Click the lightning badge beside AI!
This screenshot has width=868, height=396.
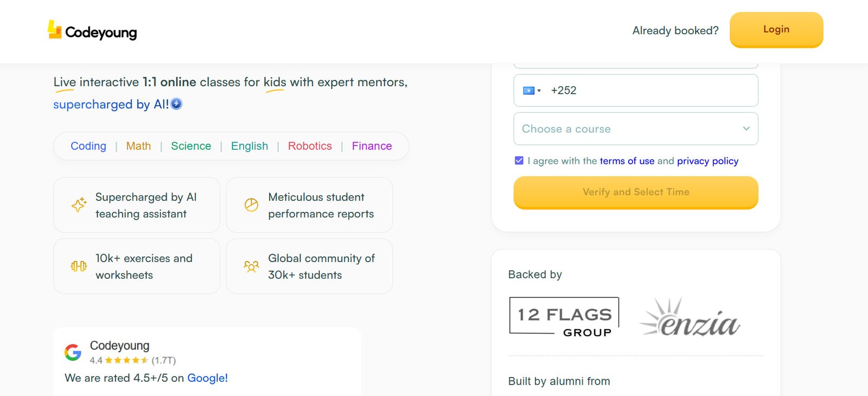coord(176,104)
